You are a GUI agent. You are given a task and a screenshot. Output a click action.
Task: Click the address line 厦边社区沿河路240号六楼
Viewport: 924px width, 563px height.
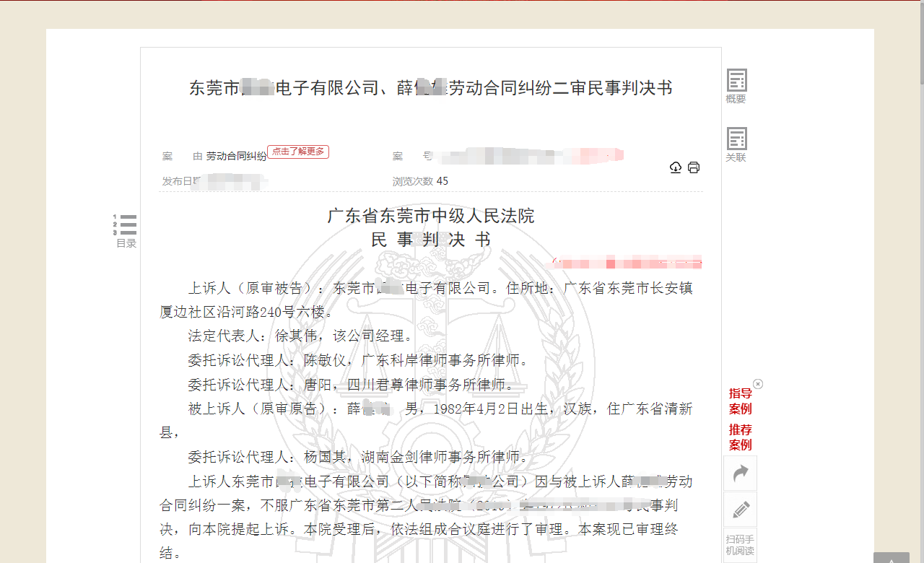click(x=246, y=313)
